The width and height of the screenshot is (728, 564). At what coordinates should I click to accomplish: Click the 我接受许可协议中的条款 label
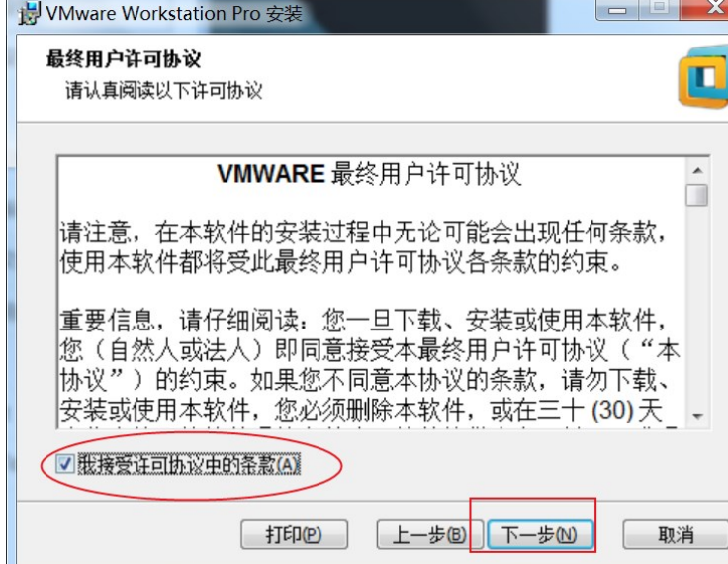[189, 464]
